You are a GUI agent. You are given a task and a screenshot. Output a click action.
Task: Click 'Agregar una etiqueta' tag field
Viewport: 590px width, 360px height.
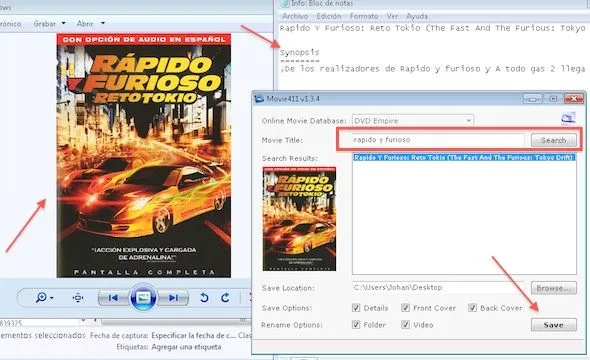pos(186,347)
